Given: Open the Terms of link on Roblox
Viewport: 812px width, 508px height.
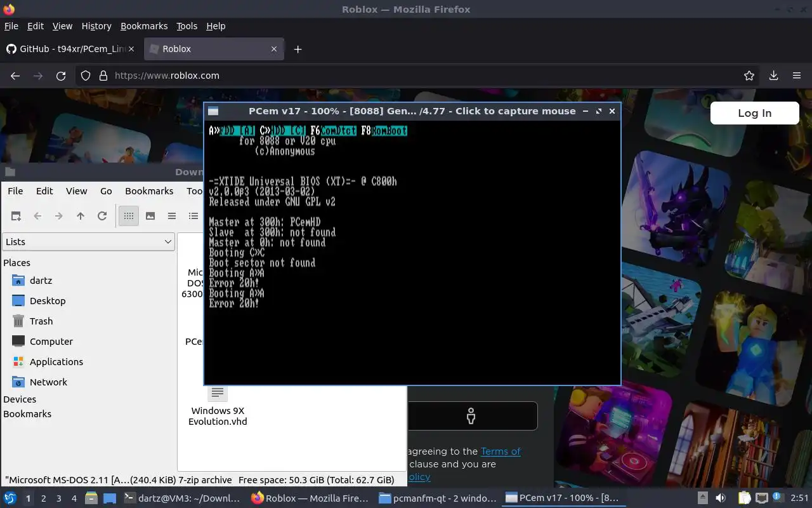Looking at the screenshot, I should coord(501,451).
